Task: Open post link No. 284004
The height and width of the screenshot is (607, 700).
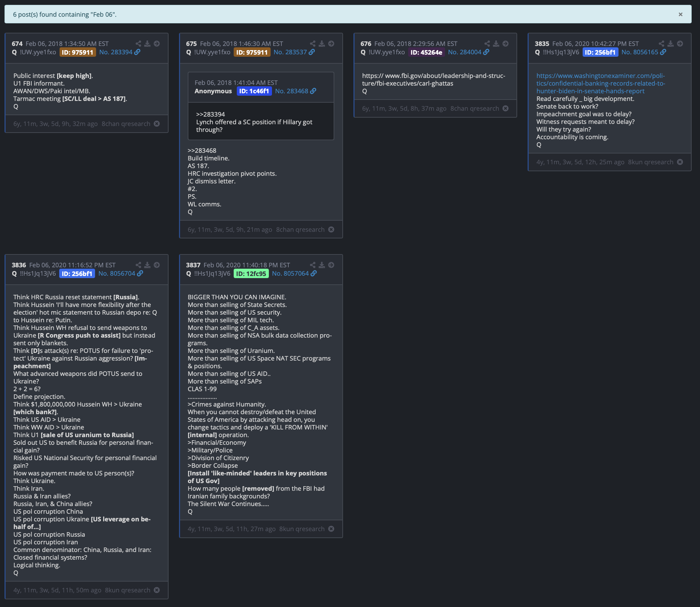Action: tap(465, 52)
